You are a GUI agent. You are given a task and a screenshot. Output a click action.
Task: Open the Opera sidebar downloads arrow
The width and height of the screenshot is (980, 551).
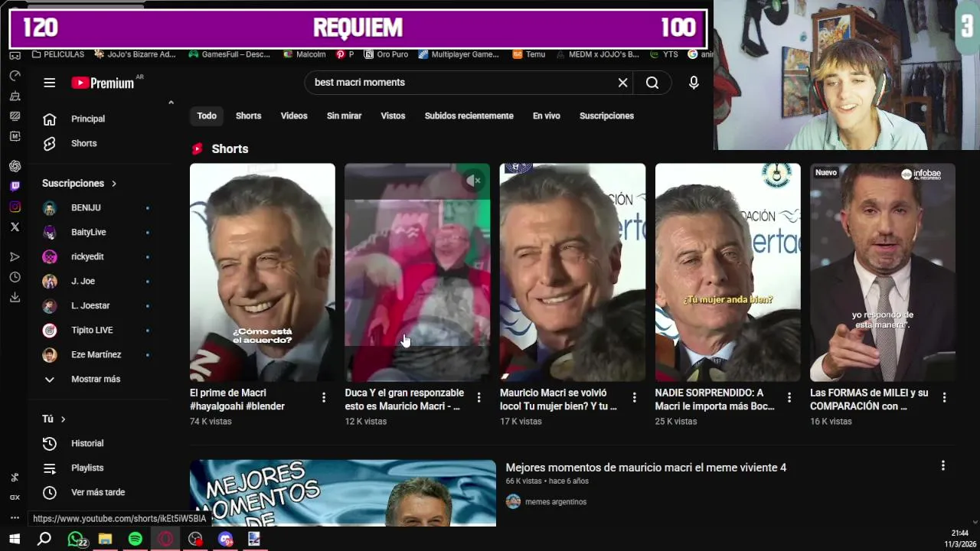[15, 297]
